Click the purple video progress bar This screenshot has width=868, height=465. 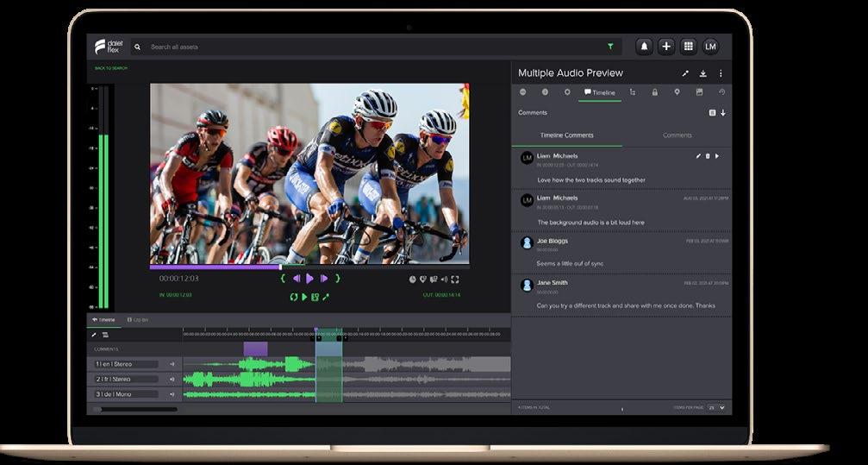215,267
